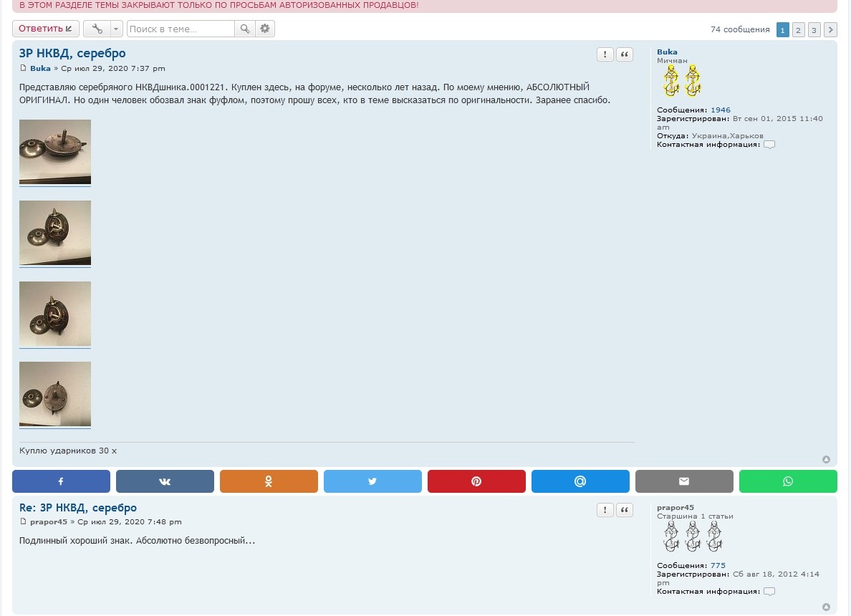Open Buka's post count link 1946
The width and height of the screenshot is (851, 616).
721,110
